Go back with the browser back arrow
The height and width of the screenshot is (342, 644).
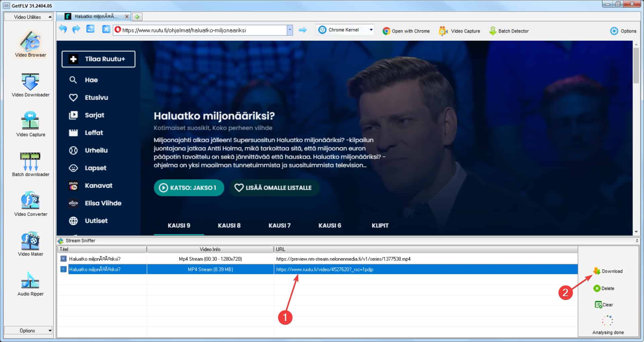[x=63, y=30]
